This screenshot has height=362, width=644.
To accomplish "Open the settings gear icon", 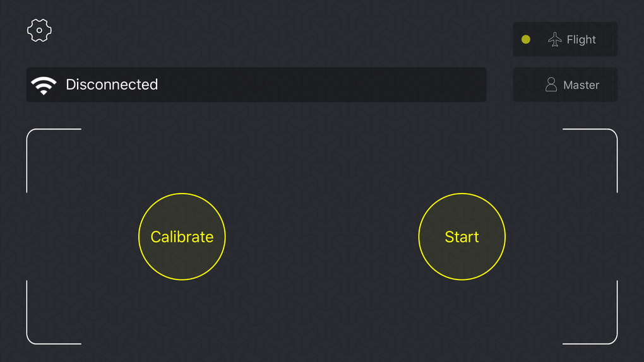I will tap(39, 30).
